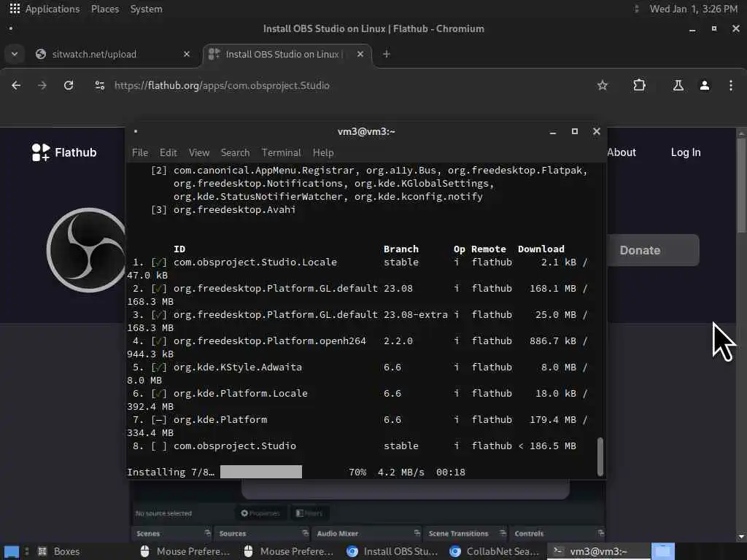Reload the Flathub page
Viewport: 747px width, 560px height.
point(69,85)
